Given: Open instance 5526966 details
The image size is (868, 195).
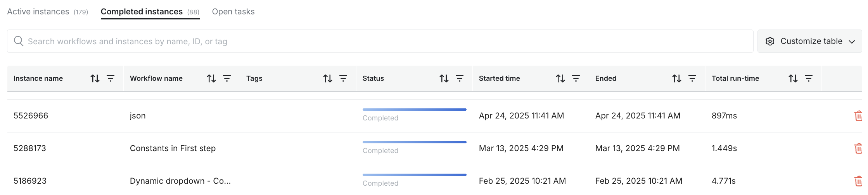Looking at the screenshot, I should coord(31,116).
